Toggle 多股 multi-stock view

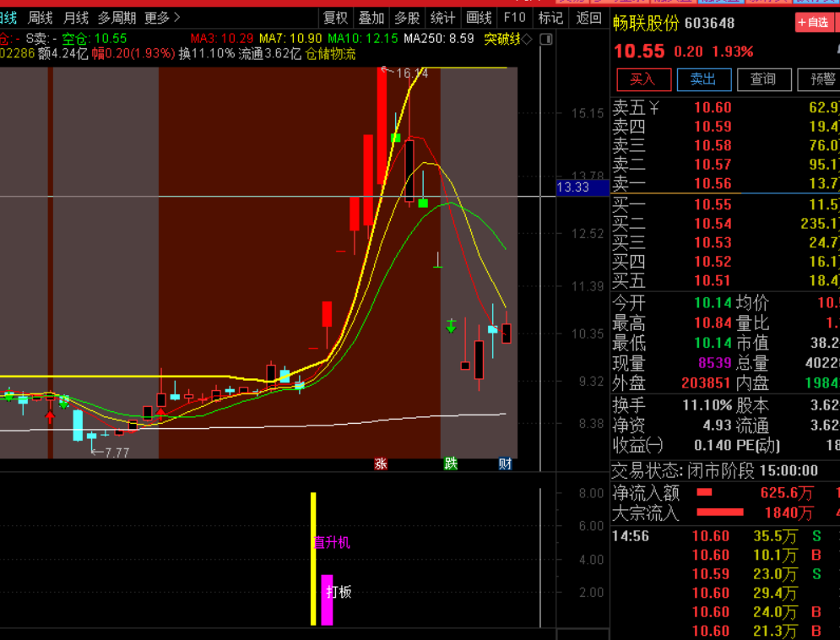[407, 18]
